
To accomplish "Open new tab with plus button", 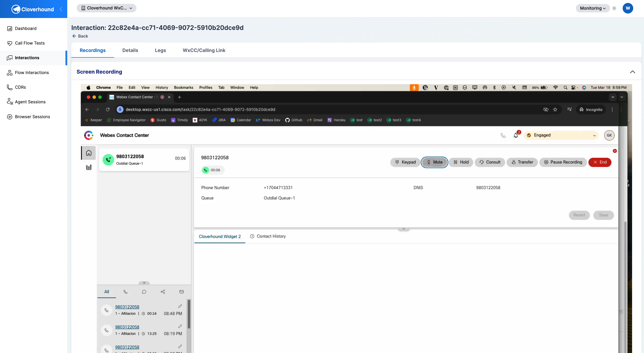I will click(179, 97).
